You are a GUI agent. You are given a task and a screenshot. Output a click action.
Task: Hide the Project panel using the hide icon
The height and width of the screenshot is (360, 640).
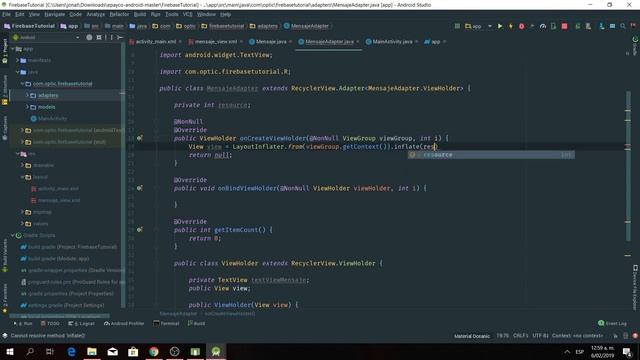coord(120,37)
